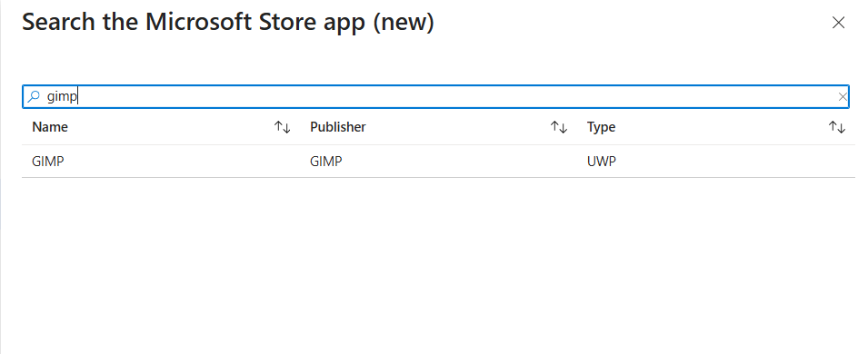
Task: Click the Publisher column header
Action: (338, 127)
